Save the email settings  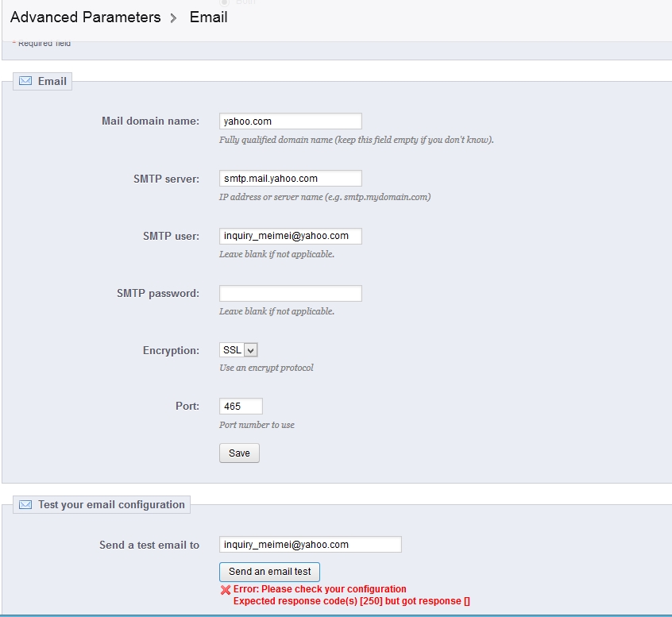click(x=239, y=453)
